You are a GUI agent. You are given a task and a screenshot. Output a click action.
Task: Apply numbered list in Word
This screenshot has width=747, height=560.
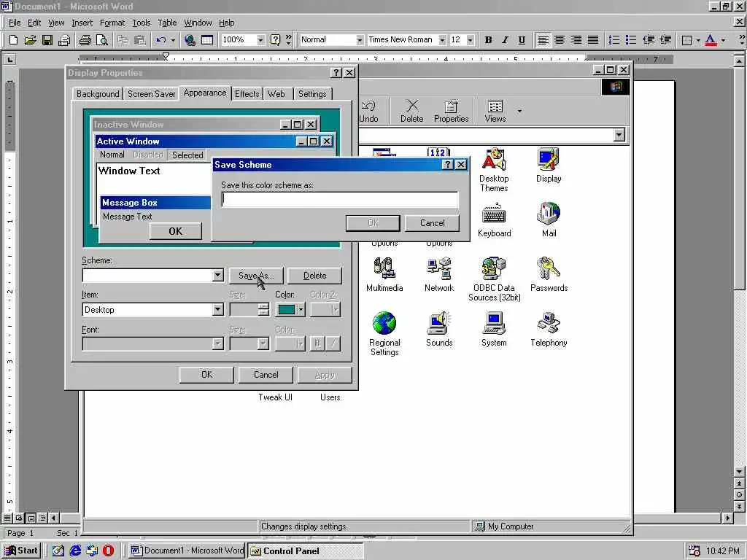[x=614, y=40]
